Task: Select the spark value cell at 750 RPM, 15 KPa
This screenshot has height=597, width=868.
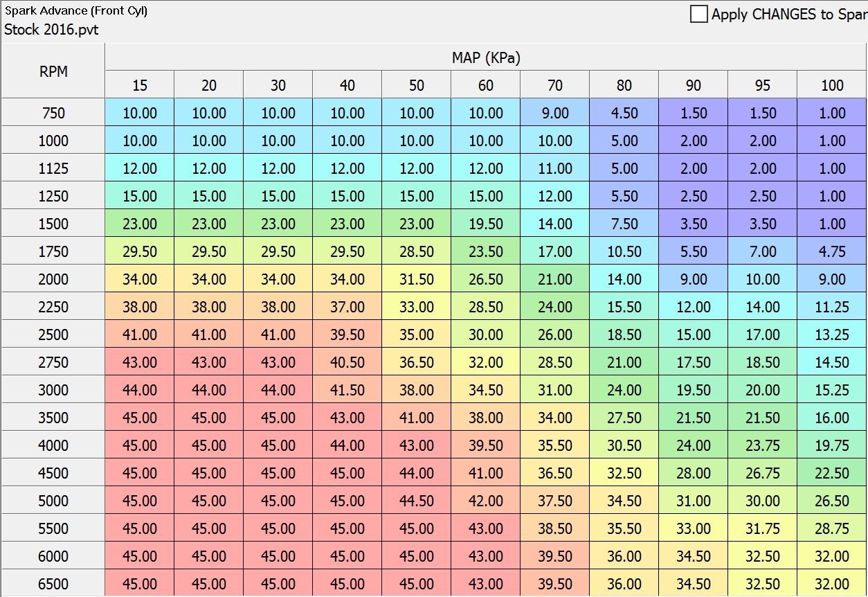Action: pyautogui.click(x=138, y=112)
